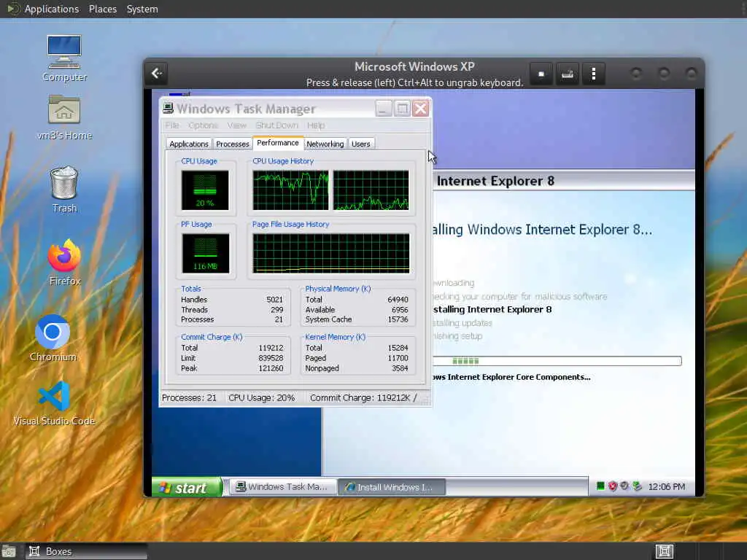Open the File menu in Task Manager

tap(172, 125)
